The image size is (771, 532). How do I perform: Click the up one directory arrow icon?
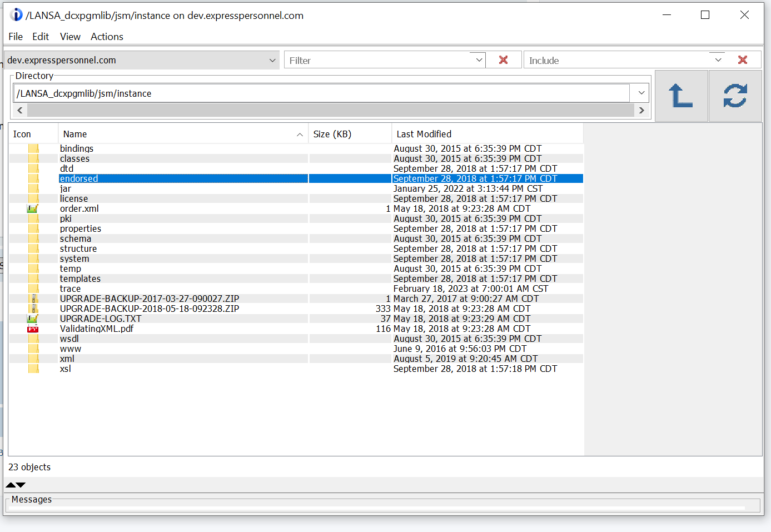tap(681, 96)
